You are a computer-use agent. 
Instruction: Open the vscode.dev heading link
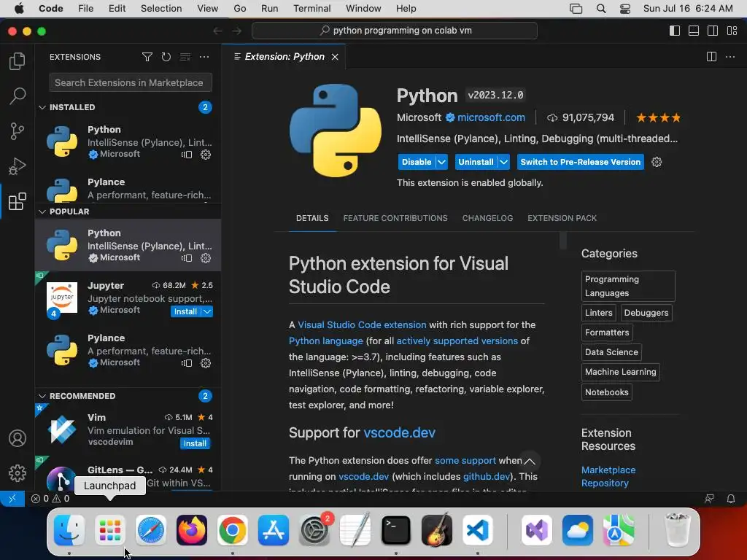coord(399,432)
